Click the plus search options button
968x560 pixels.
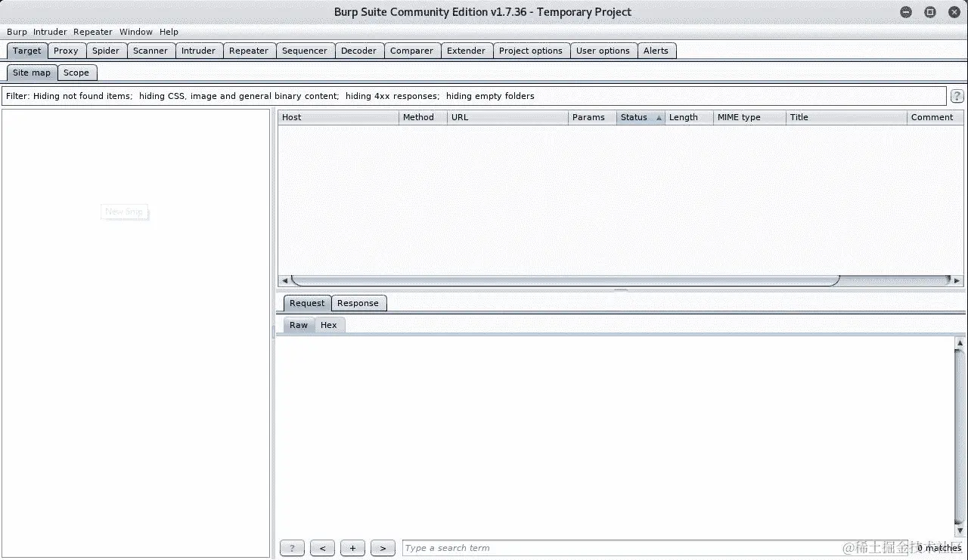(352, 548)
